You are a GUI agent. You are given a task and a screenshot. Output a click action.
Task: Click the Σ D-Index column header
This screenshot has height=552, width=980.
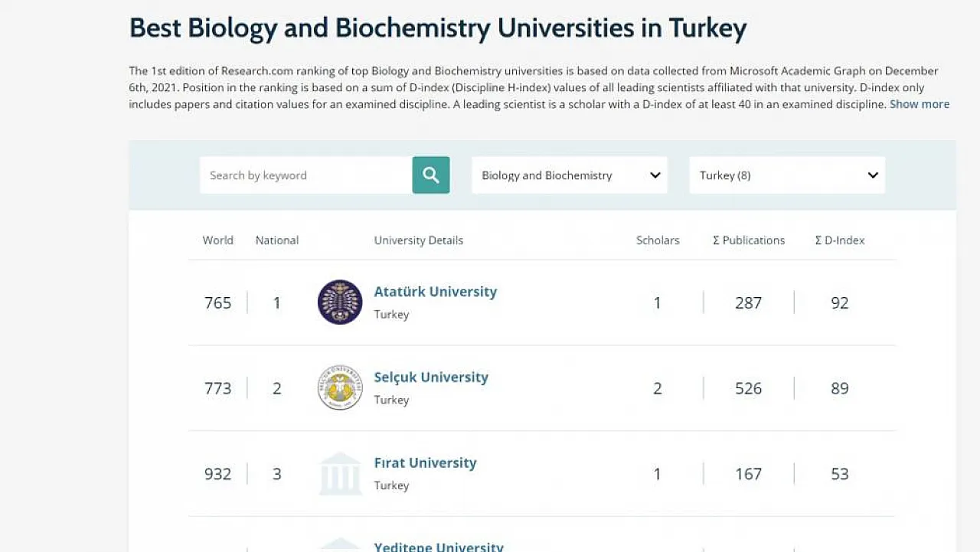[x=840, y=240]
